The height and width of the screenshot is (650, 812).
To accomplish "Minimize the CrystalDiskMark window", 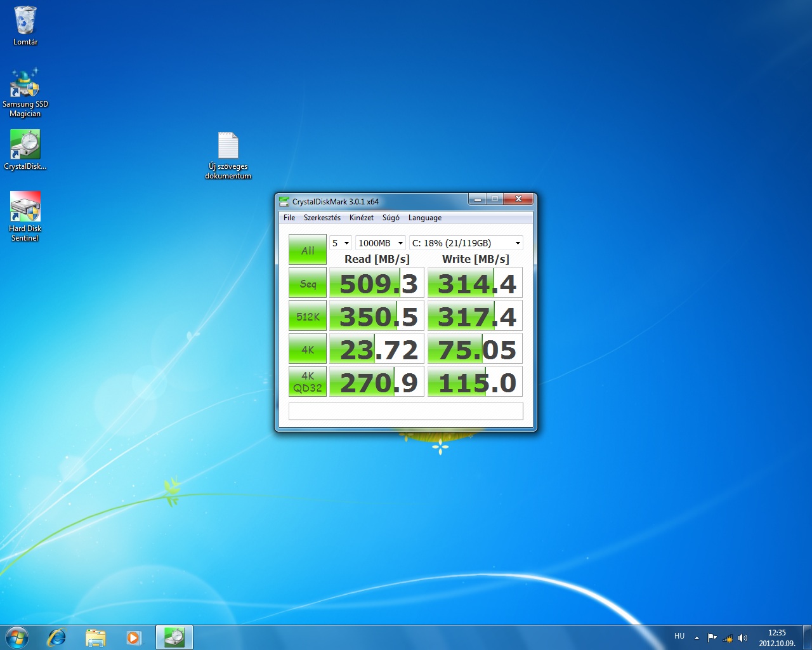I will pos(477,199).
